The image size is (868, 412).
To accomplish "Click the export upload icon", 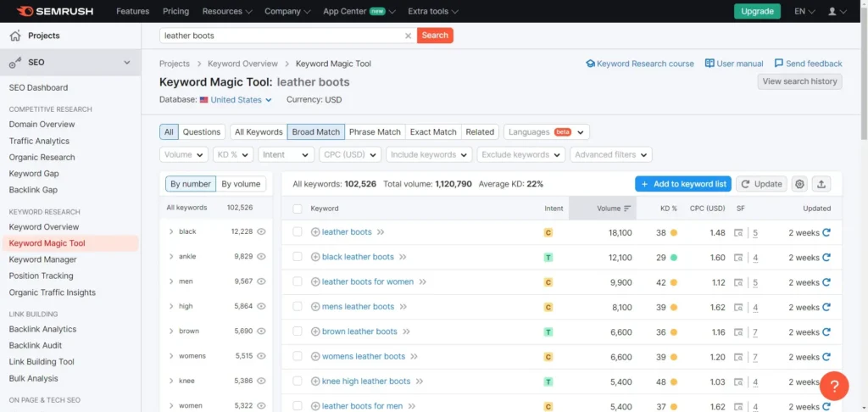I will tap(821, 185).
